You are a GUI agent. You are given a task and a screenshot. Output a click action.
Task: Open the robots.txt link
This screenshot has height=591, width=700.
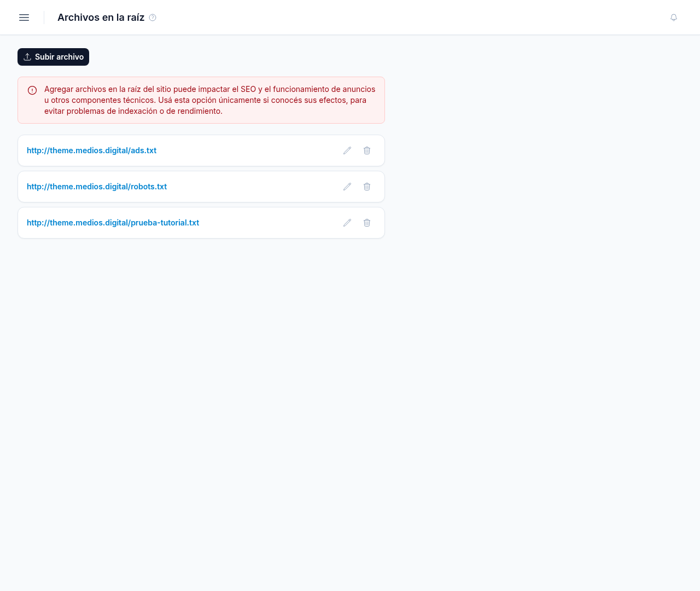coord(97,187)
